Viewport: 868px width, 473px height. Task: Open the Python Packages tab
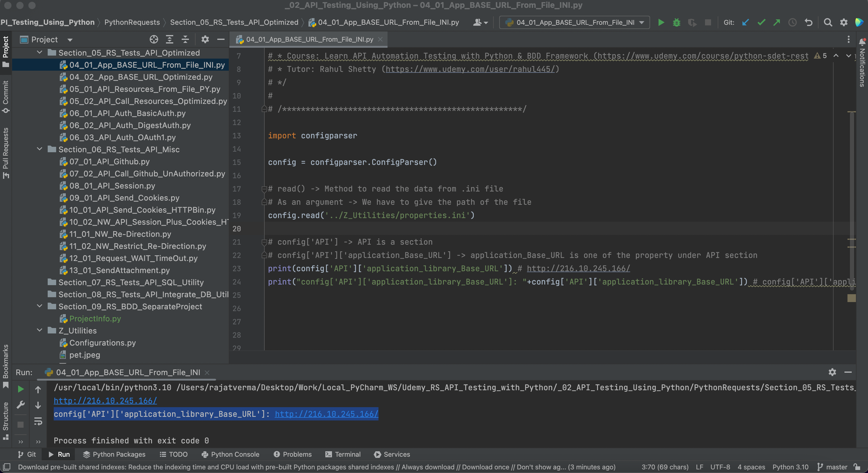114,454
